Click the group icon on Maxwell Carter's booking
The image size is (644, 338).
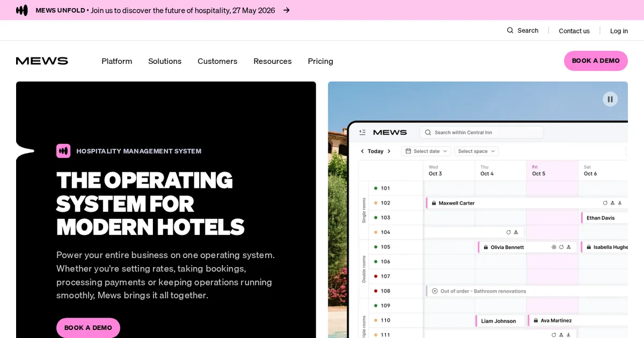613,203
